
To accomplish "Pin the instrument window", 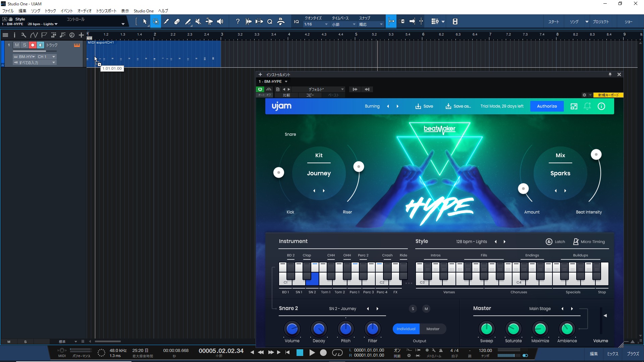I will (610, 74).
